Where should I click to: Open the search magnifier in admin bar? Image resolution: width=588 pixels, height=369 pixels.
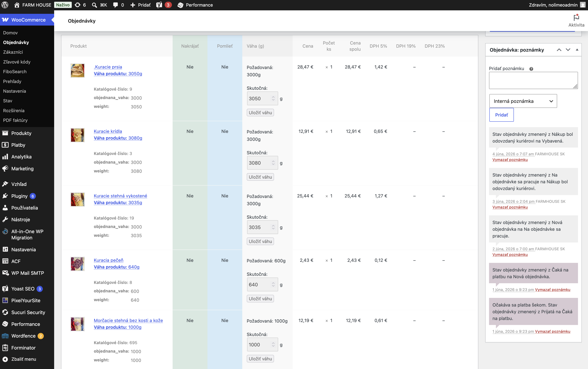point(94,5)
